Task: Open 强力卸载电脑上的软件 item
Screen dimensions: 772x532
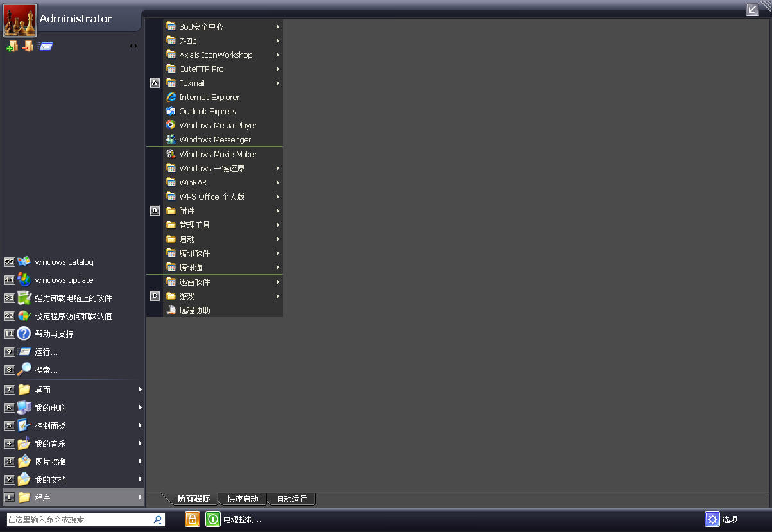Action: [x=73, y=298]
